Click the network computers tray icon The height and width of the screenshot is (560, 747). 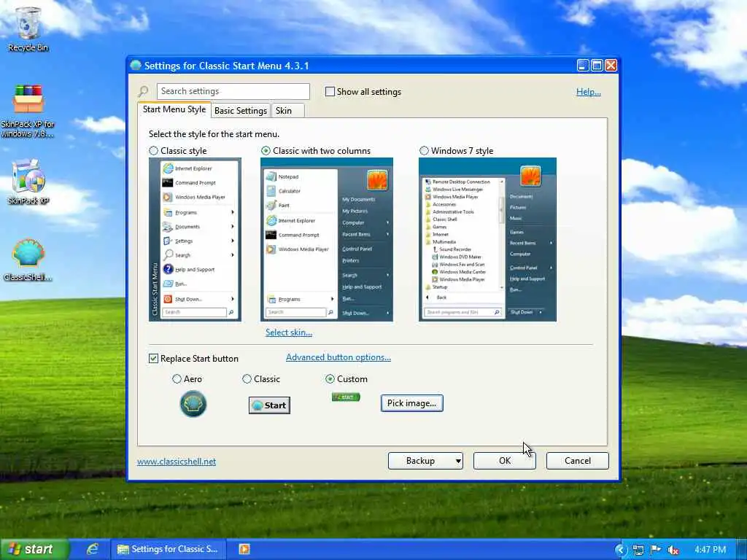click(638, 550)
